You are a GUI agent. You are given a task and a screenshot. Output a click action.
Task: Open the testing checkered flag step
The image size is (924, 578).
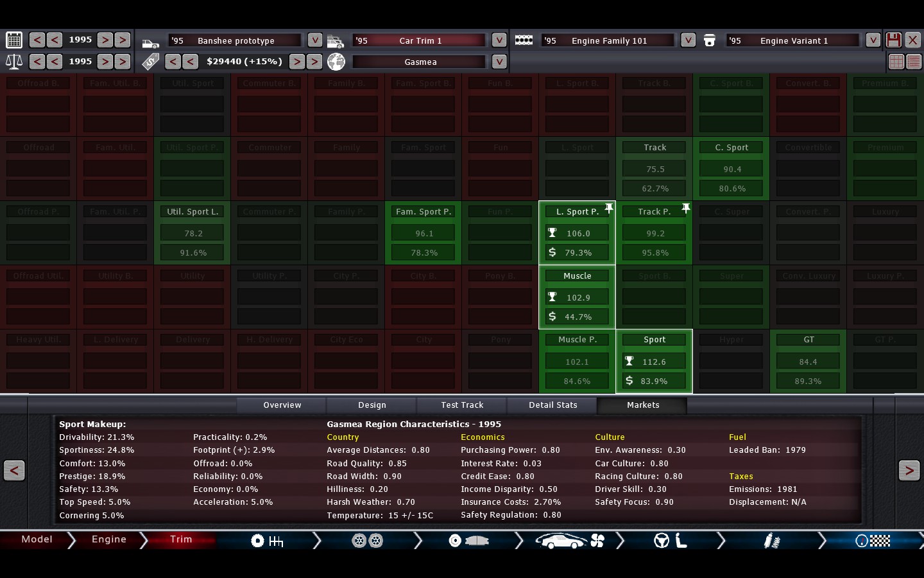pos(873,541)
